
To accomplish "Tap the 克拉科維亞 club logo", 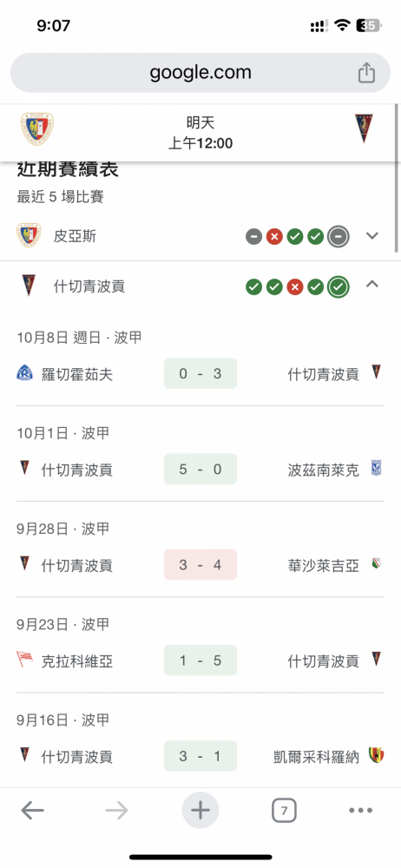I will click(x=24, y=660).
